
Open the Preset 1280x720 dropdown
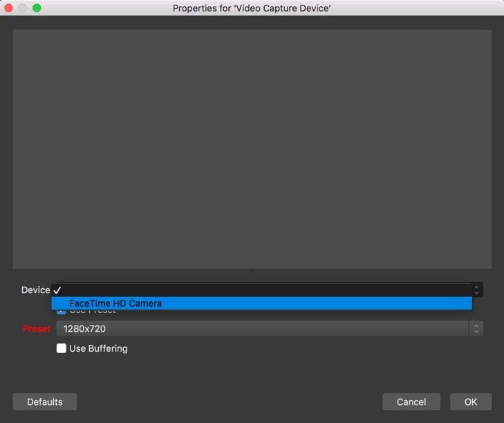pyautogui.click(x=270, y=328)
